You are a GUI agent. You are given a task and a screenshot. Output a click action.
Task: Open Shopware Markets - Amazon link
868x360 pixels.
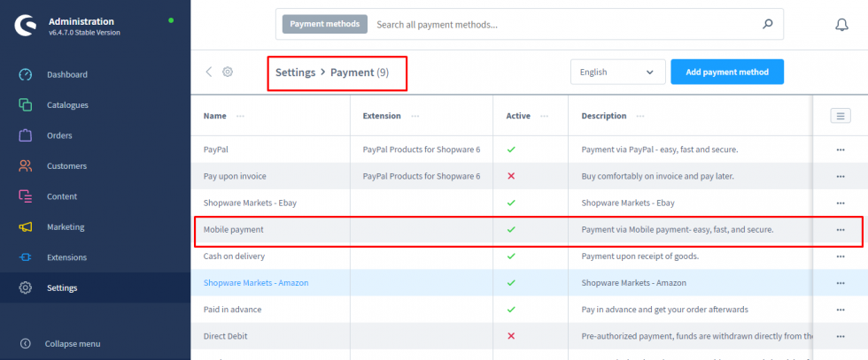[256, 283]
